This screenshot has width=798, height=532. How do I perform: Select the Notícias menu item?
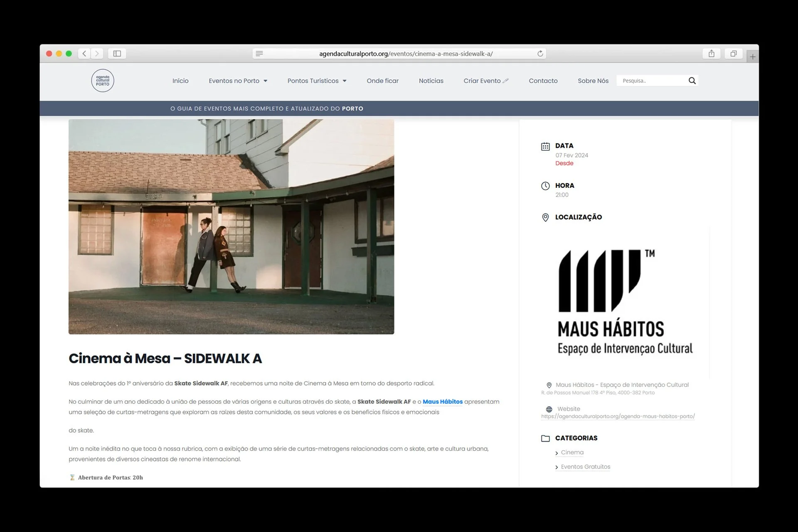tap(431, 81)
